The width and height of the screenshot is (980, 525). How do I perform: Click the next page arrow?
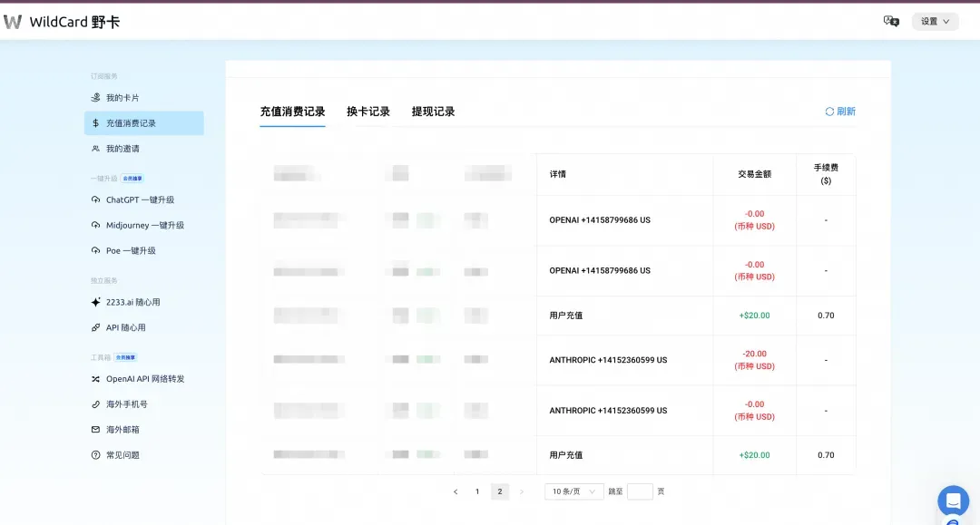coord(522,492)
